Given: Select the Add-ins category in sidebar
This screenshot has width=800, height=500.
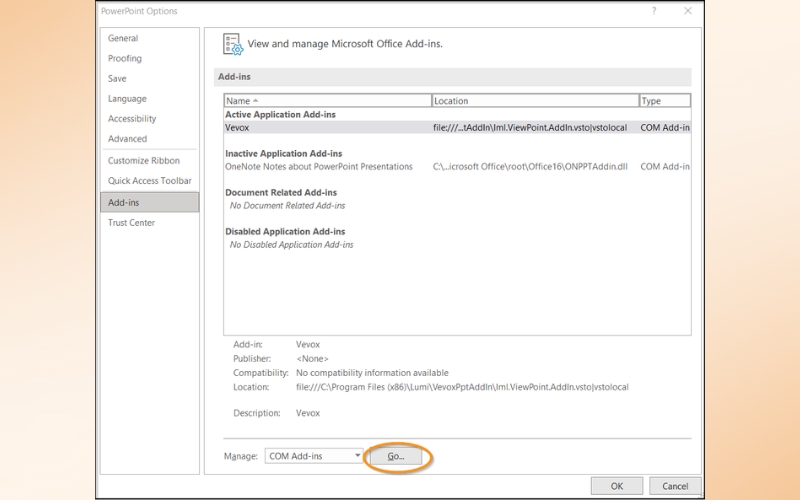Looking at the screenshot, I should tap(149, 202).
